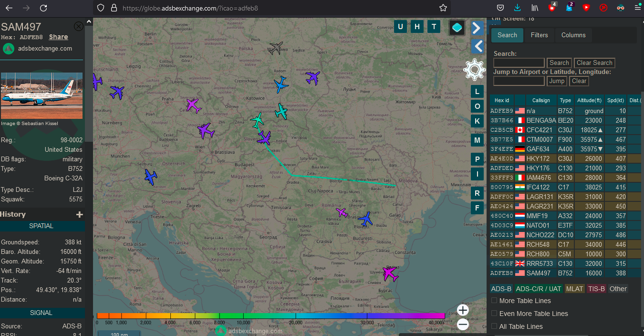Click the lock icon for site information

(114, 8)
